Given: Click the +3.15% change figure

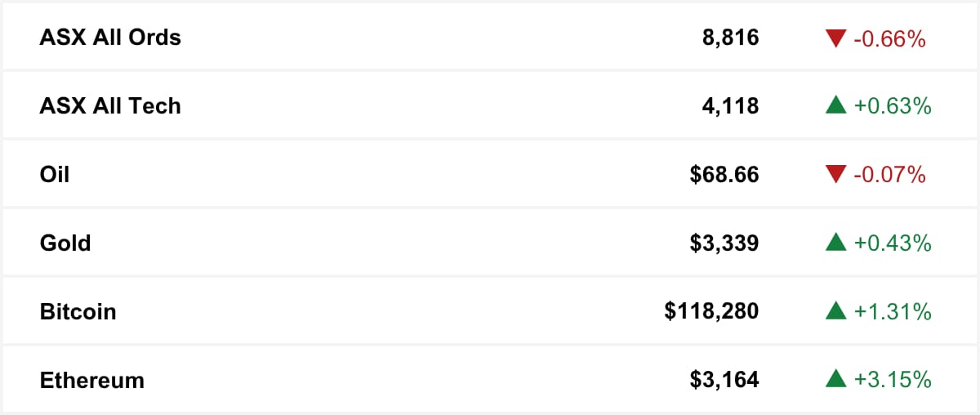Looking at the screenshot, I should 893,381.
